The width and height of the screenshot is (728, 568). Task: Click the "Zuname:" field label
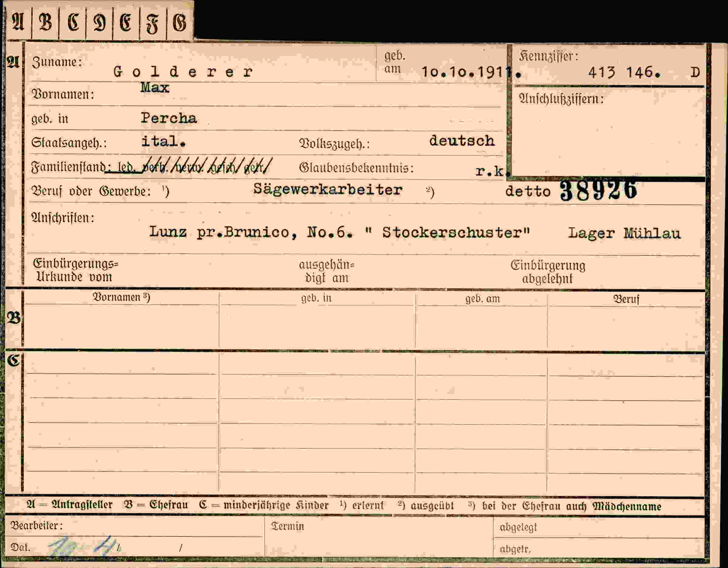[57, 62]
